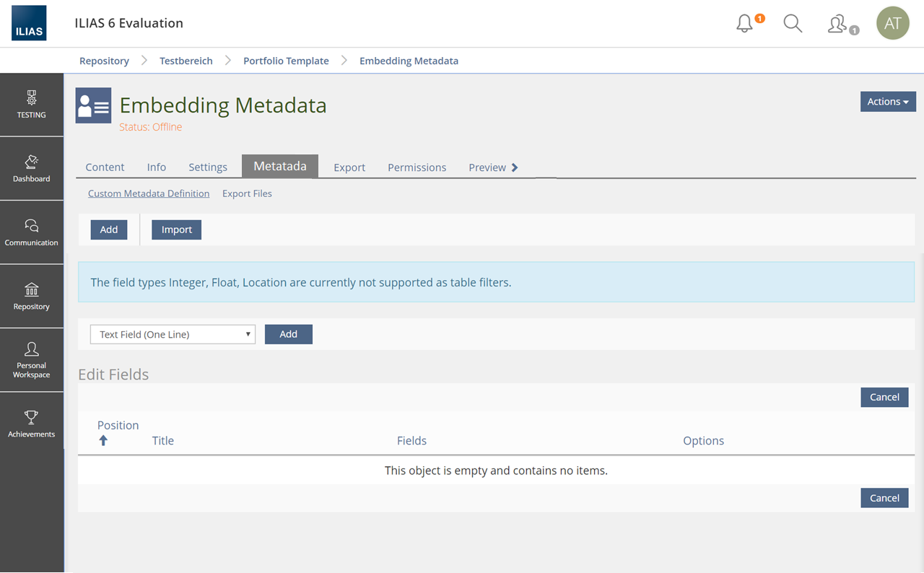
Task: Open Testing in the sidebar
Action: click(x=32, y=105)
